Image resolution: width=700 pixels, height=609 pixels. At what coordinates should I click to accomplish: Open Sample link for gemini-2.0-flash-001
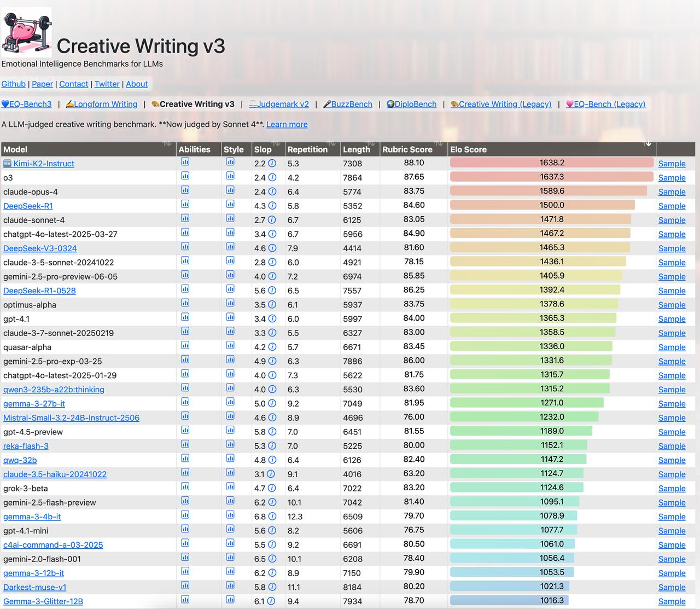(672, 559)
